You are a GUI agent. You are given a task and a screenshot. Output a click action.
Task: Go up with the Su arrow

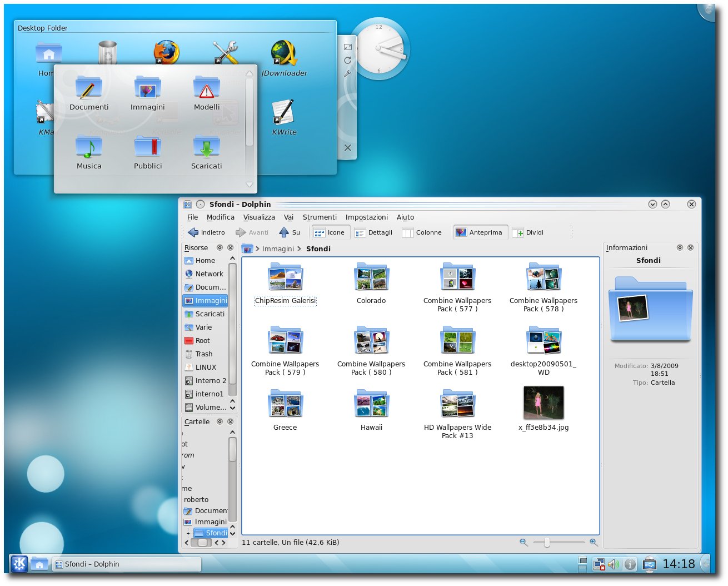click(290, 232)
